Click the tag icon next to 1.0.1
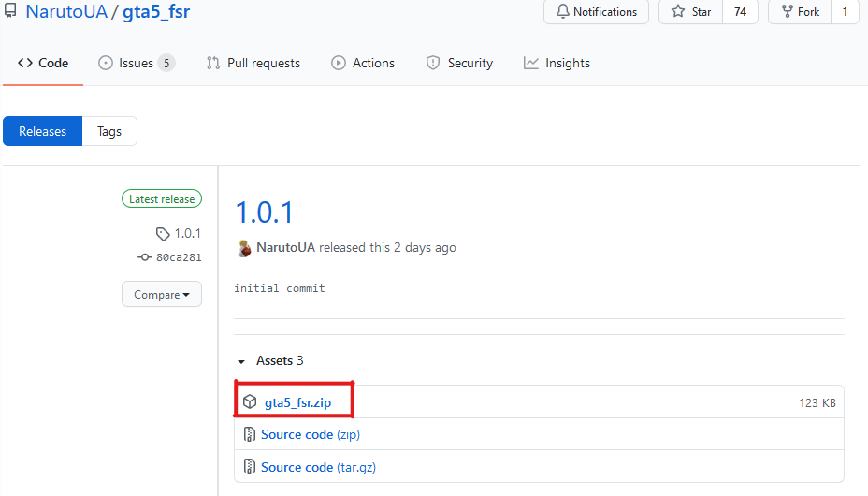This screenshot has height=496, width=868. (x=163, y=234)
